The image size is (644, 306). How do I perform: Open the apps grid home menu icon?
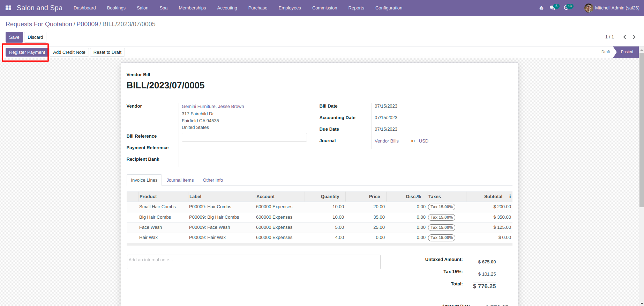[8, 8]
